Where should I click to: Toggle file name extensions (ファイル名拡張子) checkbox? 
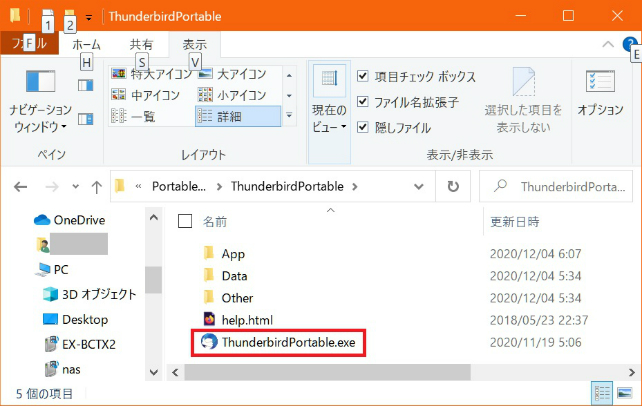pyautogui.click(x=408, y=102)
